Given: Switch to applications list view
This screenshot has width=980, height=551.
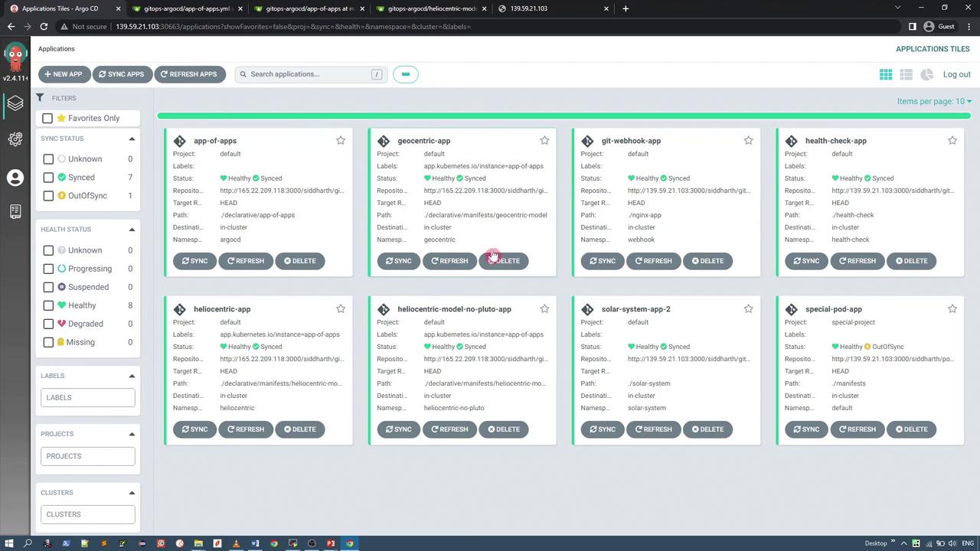Looking at the screenshot, I should pos(906,74).
